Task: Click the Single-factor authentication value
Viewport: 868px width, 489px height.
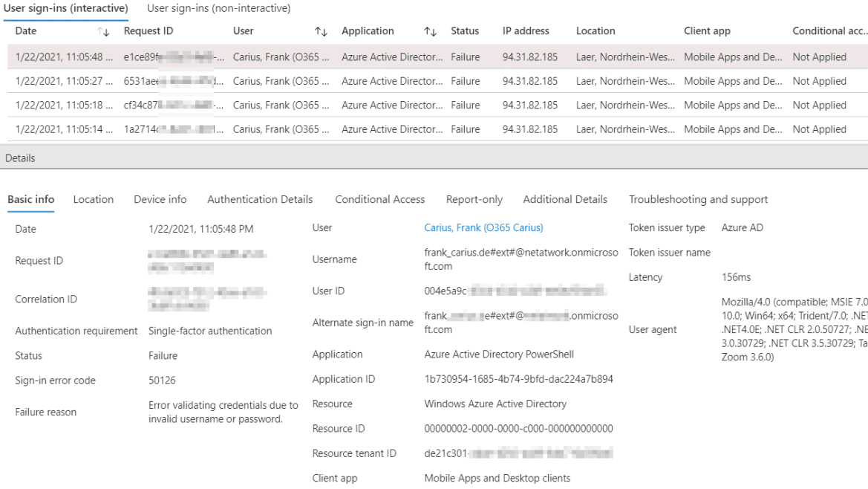Action: click(210, 331)
